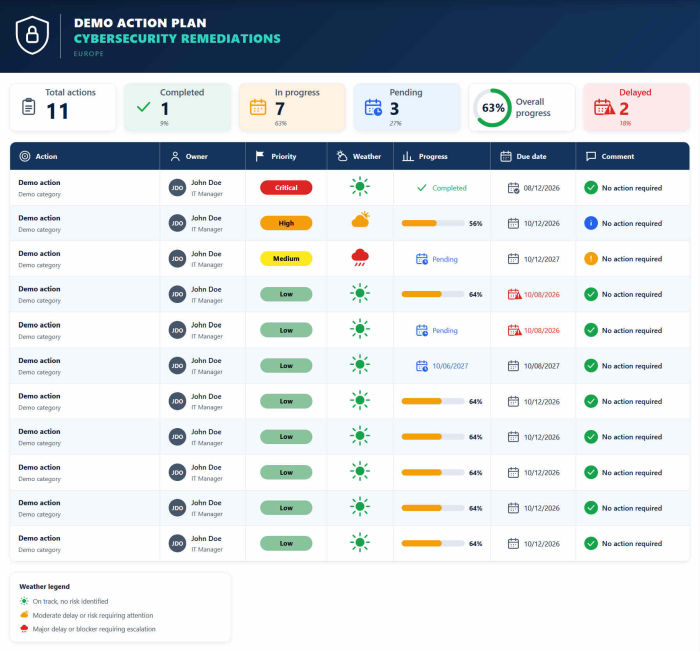Click the calendar icon beside due date 10/12/2027
The height and width of the screenshot is (652, 700).
pyautogui.click(x=513, y=259)
